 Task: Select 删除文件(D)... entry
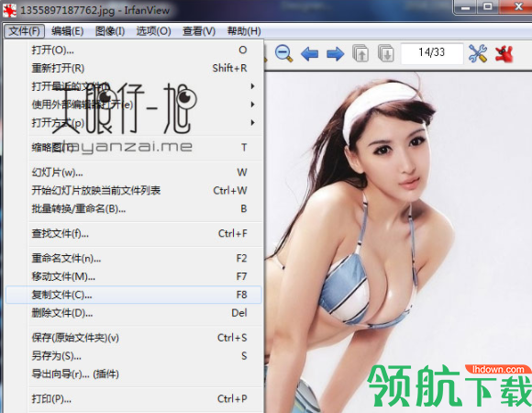coord(134,313)
